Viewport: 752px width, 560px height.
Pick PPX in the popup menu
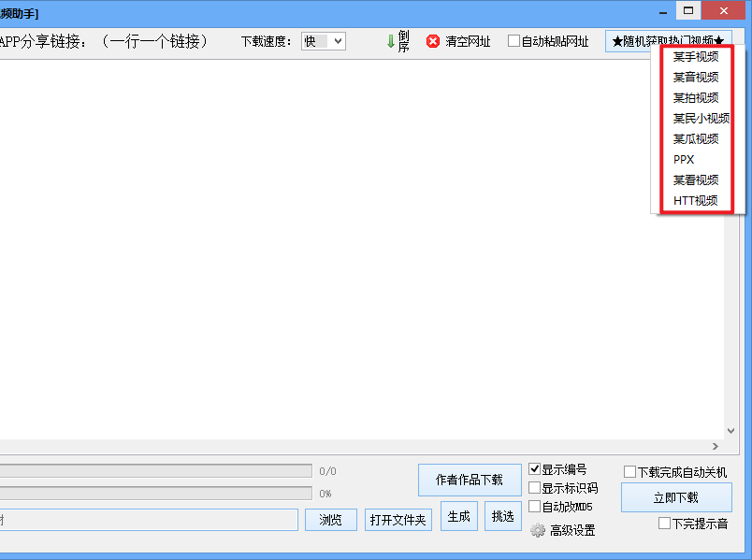(684, 160)
